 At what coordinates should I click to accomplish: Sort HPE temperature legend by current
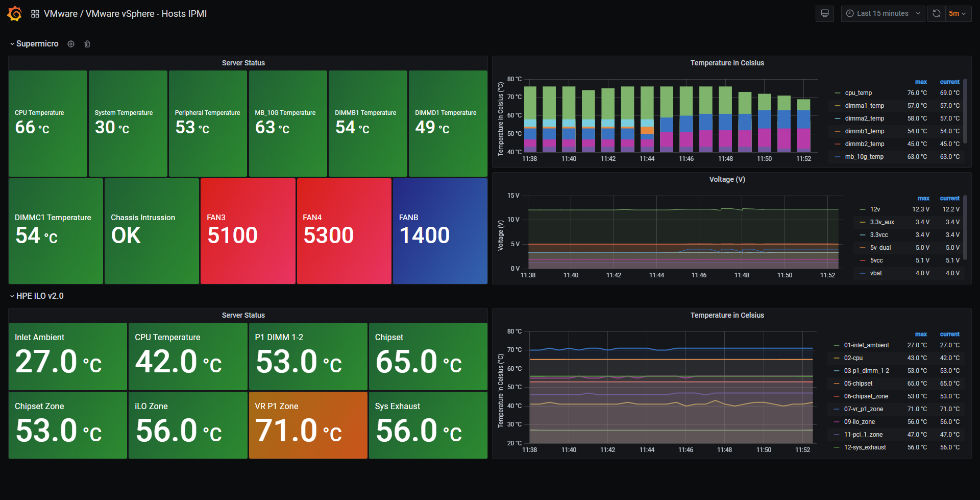click(949, 334)
